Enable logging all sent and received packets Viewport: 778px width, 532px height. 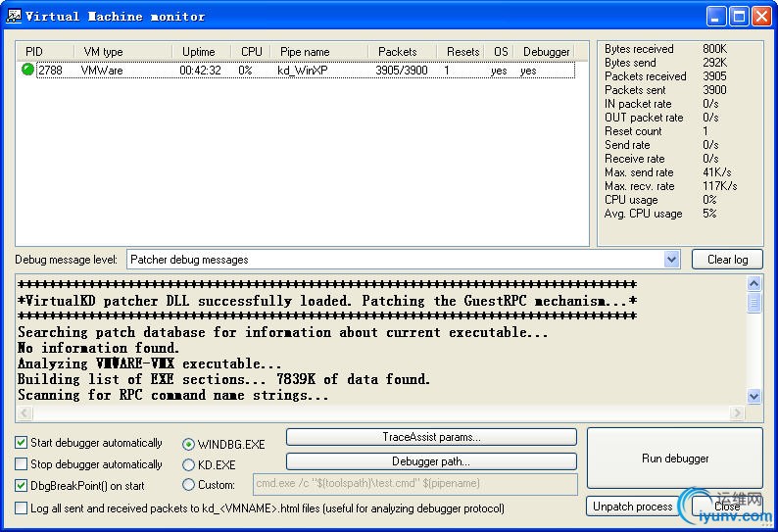click(x=22, y=508)
